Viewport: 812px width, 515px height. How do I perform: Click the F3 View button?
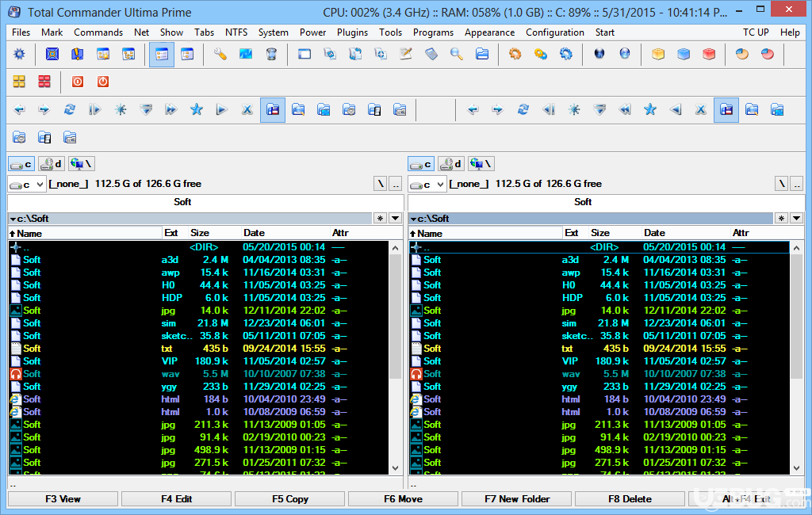pyautogui.click(x=63, y=499)
